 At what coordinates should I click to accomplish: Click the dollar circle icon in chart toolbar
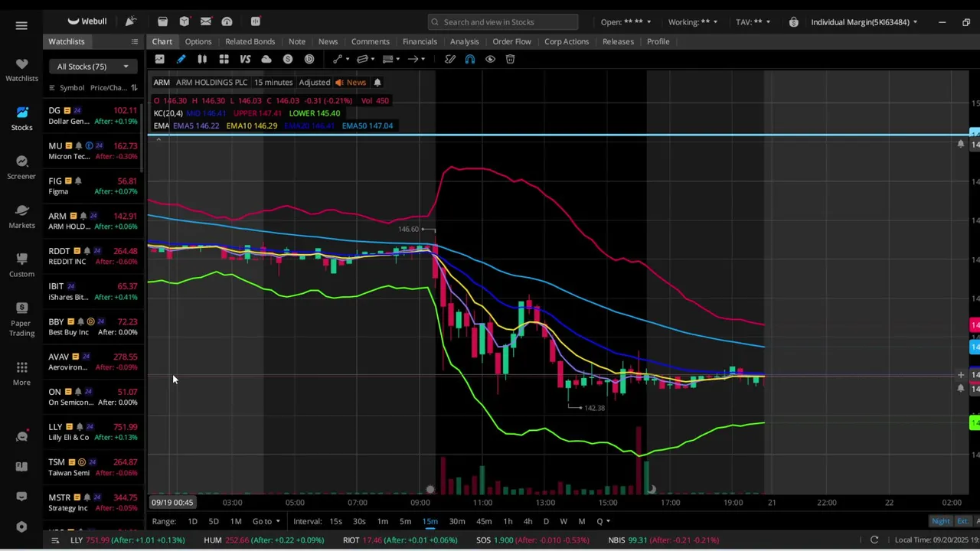coord(288,59)
